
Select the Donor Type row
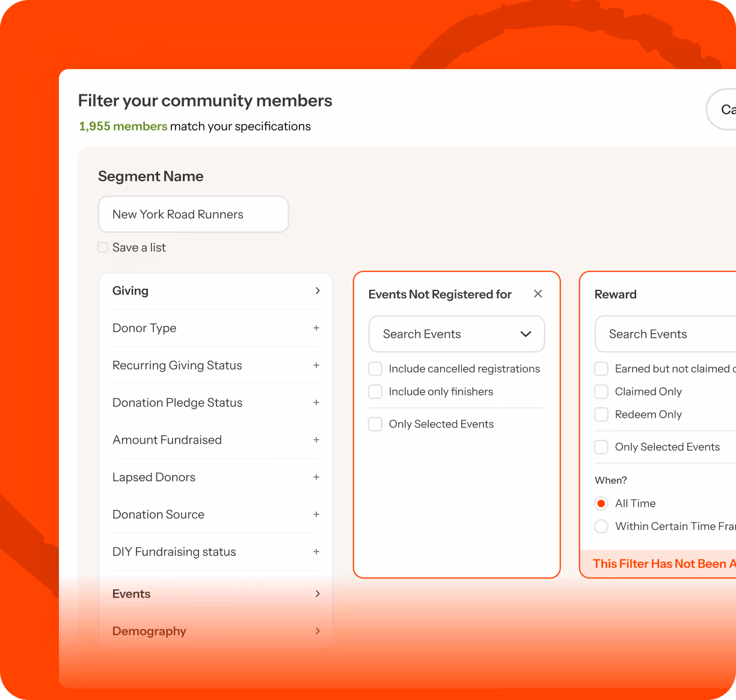215,328
